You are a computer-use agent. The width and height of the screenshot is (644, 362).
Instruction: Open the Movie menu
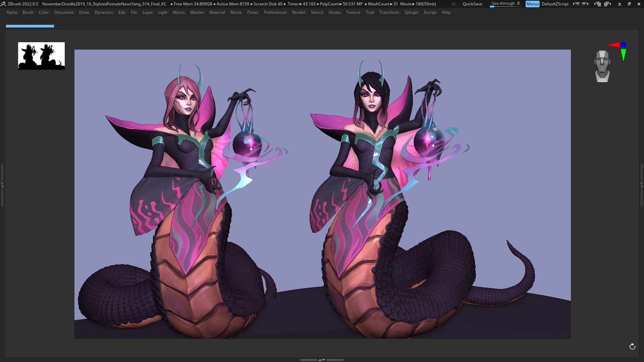pos(236,12)
